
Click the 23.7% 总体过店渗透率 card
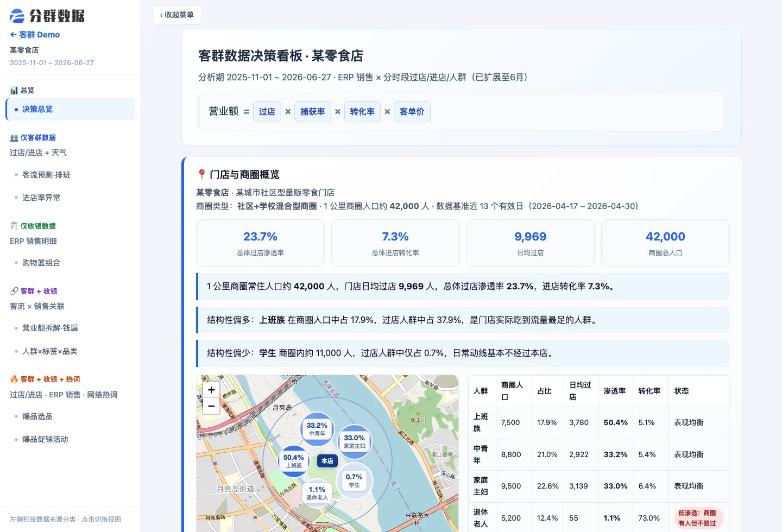click(260, 243)
